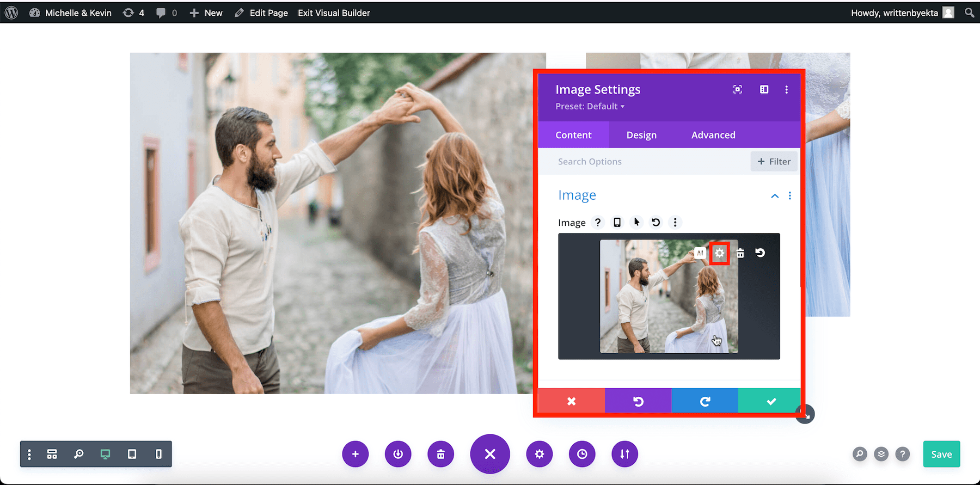The width and height of the screenshot is (980, 485).
Task: Close the builder toolbar with large X
Action: pos(490,454)
